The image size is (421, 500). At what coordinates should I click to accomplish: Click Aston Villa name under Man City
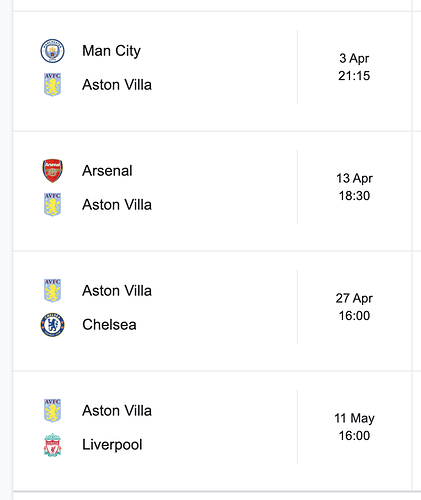tap(117, 85)
